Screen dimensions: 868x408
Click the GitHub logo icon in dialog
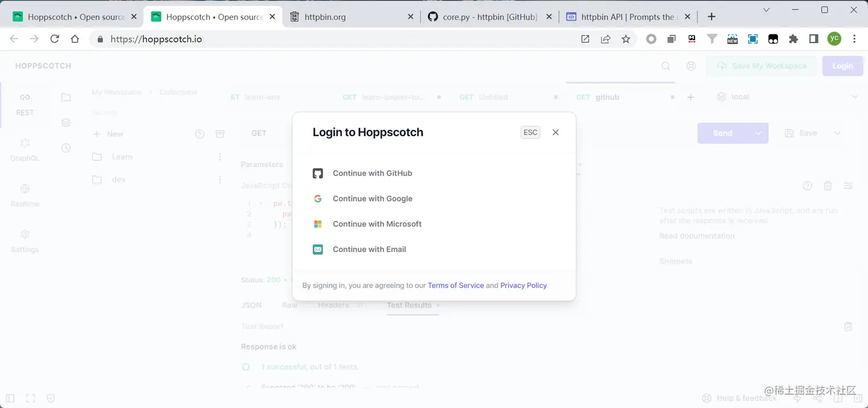(317, 173)
